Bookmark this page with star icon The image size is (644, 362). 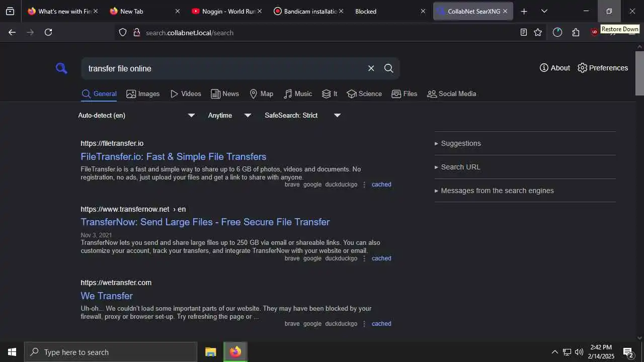tap(538, 32)
